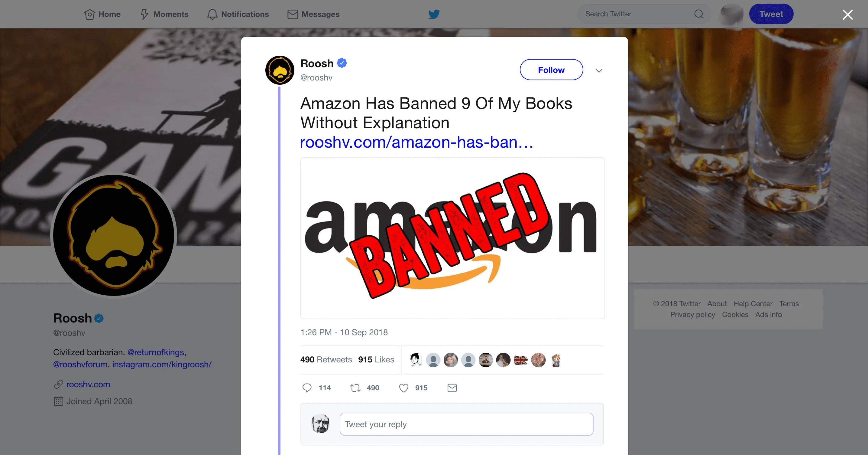Click the search magnifier icon
This screenshot has height=455, width=868.
(x=699, y=14)
